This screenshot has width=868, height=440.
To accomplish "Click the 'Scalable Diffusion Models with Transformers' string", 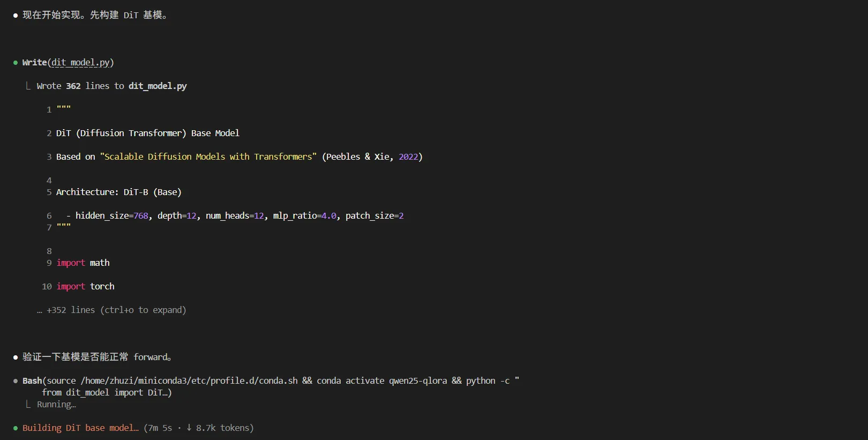I will pyautogui.click(x=208, y=156).
